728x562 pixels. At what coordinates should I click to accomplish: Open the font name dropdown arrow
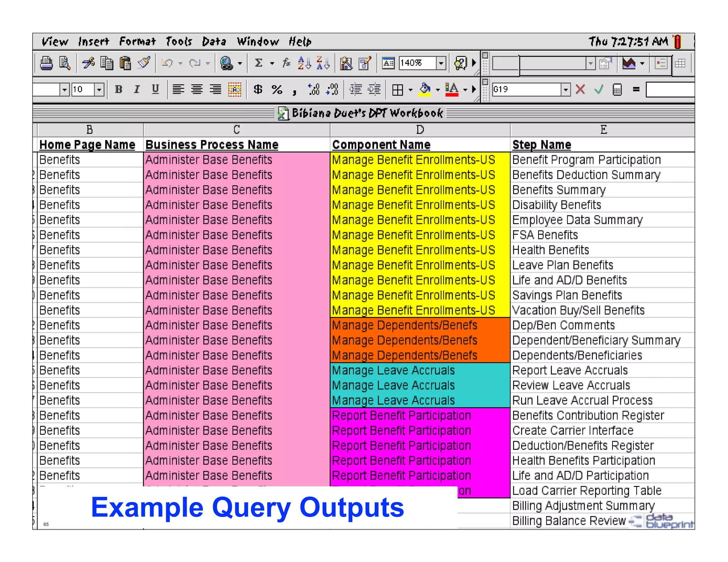64,89
